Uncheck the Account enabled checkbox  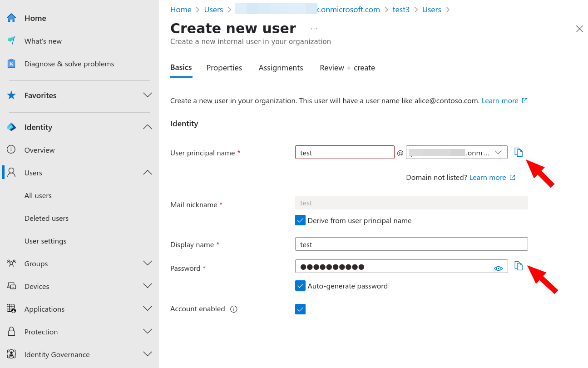point(300,309)
